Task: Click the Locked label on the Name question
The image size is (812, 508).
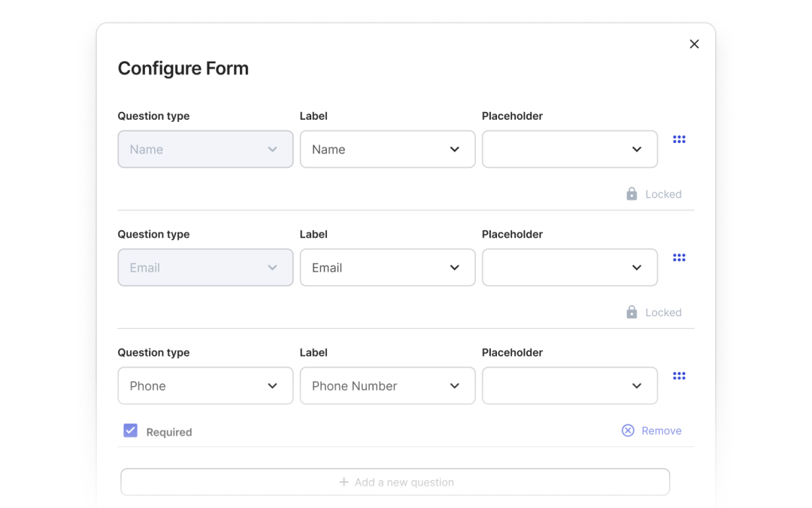Action: click(x=662, y=193)
